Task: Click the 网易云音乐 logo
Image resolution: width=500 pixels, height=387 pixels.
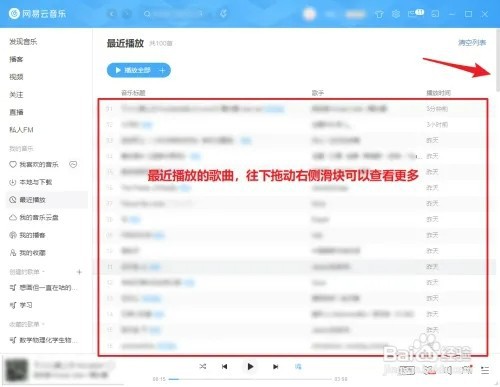Action: [x=37, y=14]
